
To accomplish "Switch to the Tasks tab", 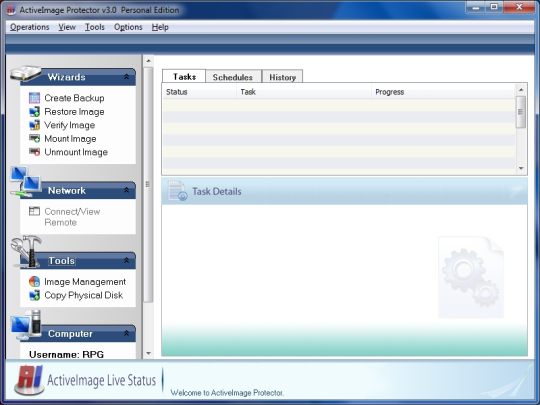I will 184,76.
